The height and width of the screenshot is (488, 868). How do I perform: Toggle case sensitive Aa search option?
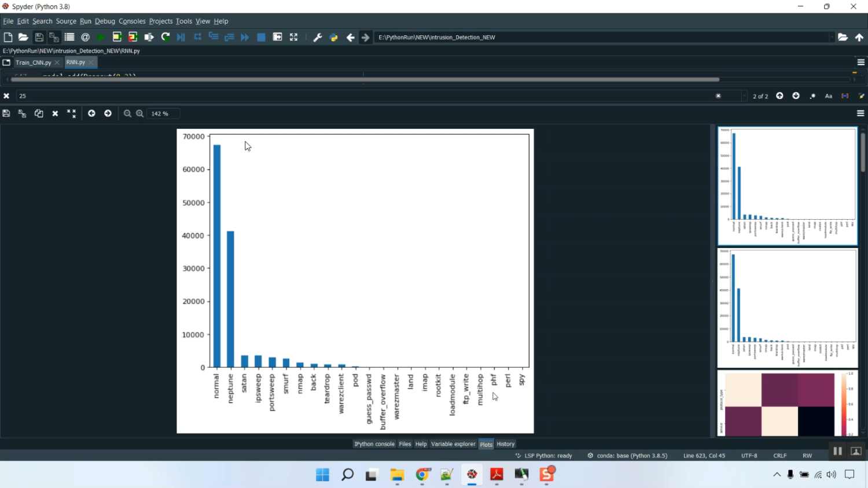829,96
